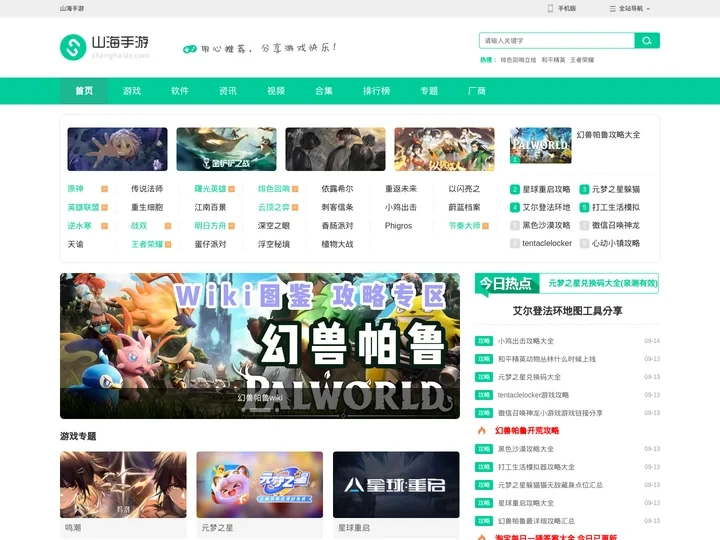Image resolution: width=720 pixels, height=540 pixels.
Task: Click the hot badge next to 云顶之弈
Action: click(295, 208)
